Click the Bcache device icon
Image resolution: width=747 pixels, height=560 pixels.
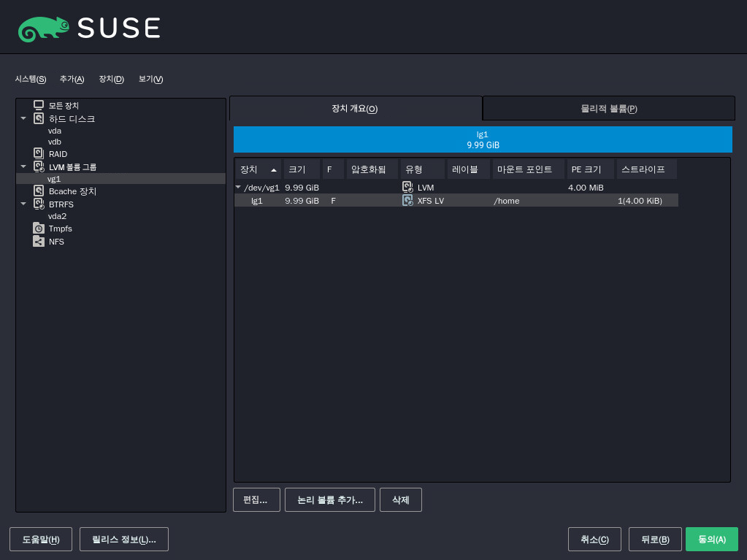tap(39, 191)
